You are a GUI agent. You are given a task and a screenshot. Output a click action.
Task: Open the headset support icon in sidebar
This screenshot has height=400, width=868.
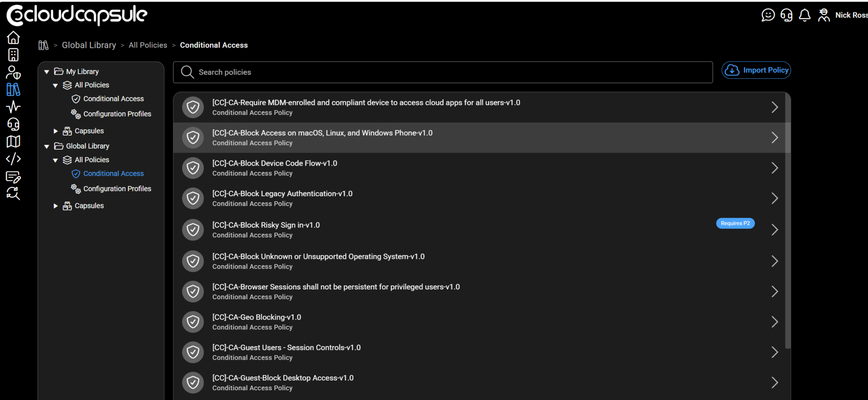pyautogui.click(x=13, y=125)
